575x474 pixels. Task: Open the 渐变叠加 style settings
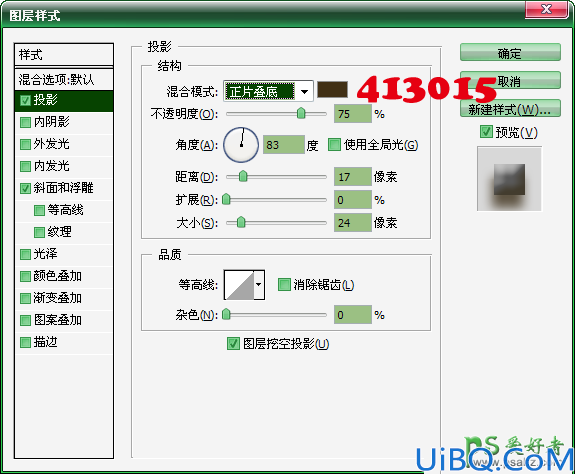pos(58,298)
